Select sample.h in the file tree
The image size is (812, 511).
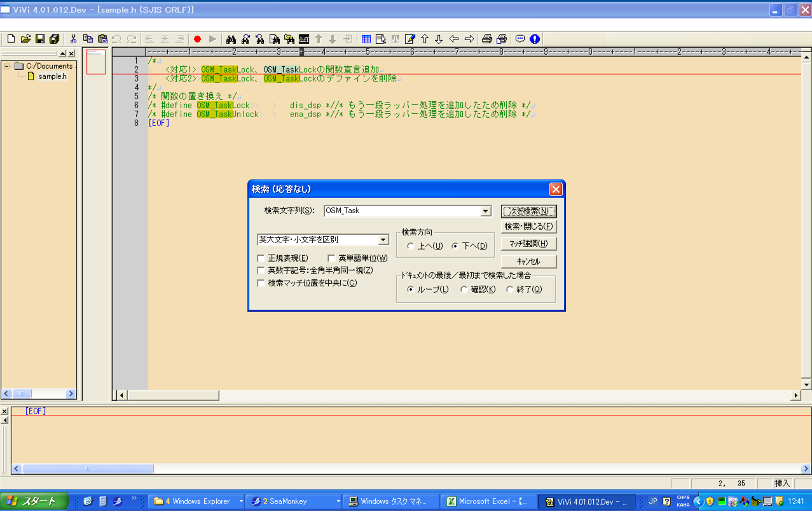(x=52, y=76)
